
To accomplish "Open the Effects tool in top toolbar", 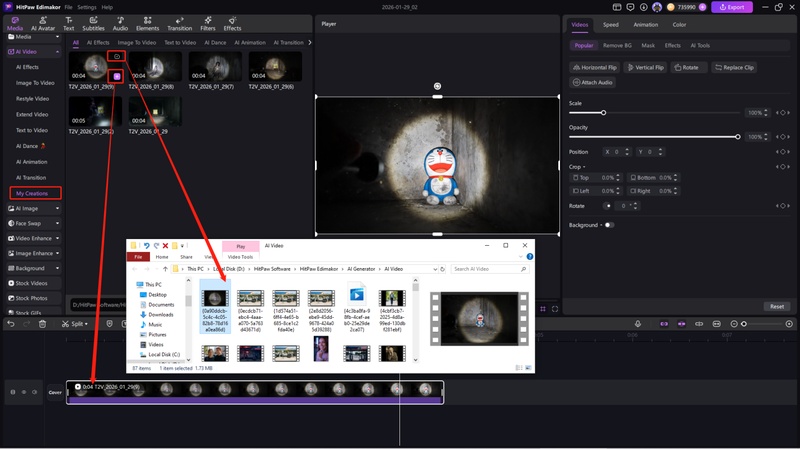I will click(232, 23).
